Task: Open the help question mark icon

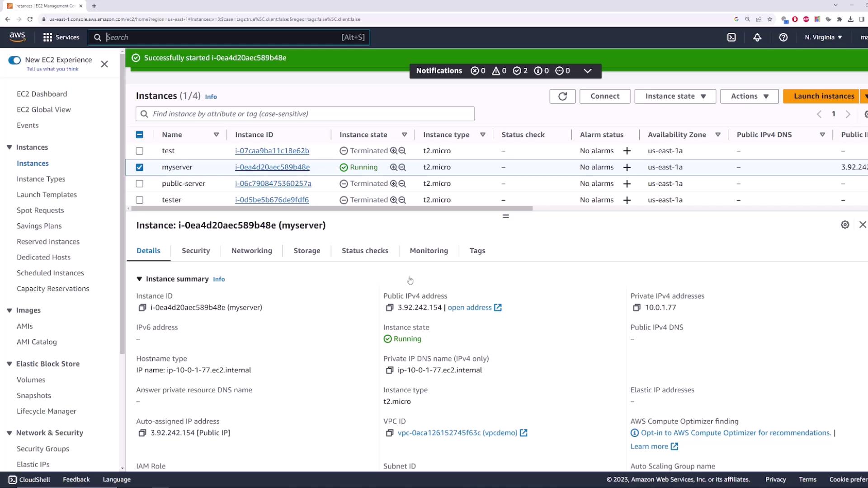Action: (x=783, y=38)
